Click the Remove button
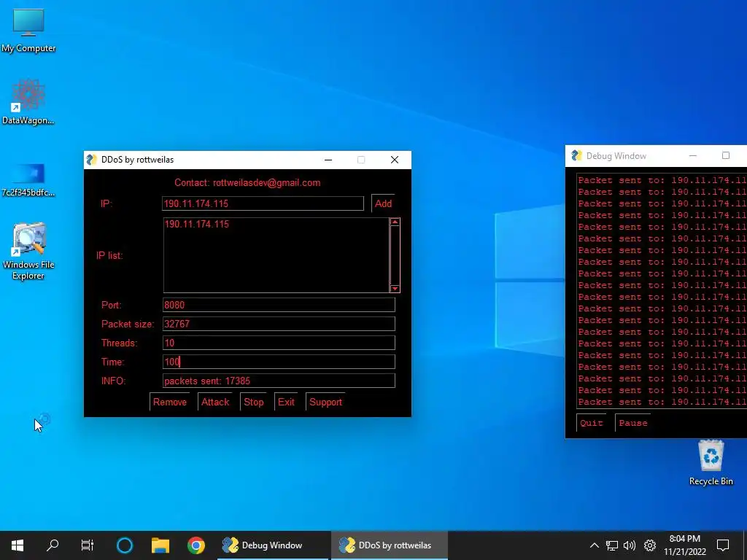The width and height of the screenshot is (747, 560). click(169, 402)
